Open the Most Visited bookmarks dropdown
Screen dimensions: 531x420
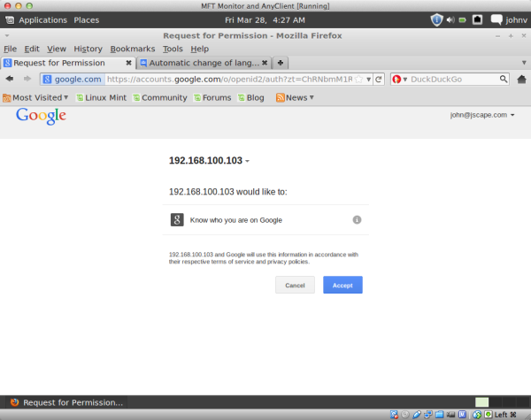[x=66, y=97]
